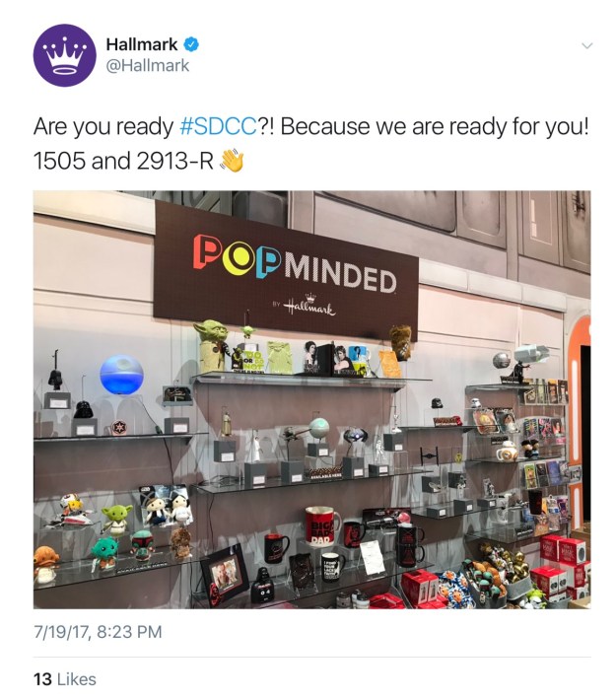Click the Hallmark script logo on the sign
The width and height of the screenshot is (616, 698).
[309, 305]
